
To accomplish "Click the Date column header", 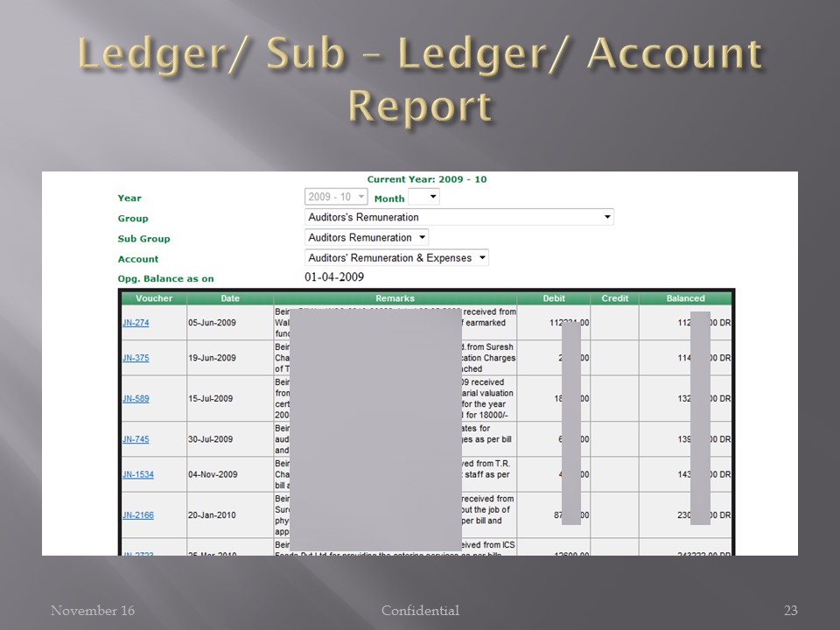I will tap(229, 298).
